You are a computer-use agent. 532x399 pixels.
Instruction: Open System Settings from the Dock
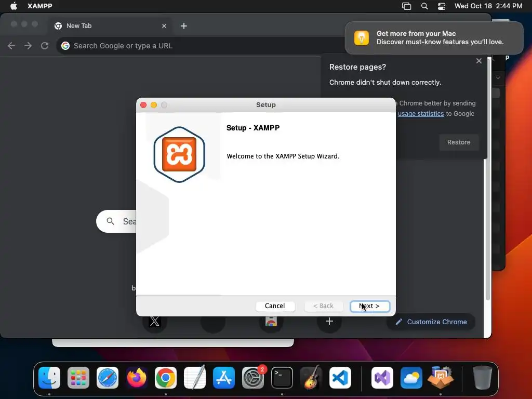tap(253, 378)
